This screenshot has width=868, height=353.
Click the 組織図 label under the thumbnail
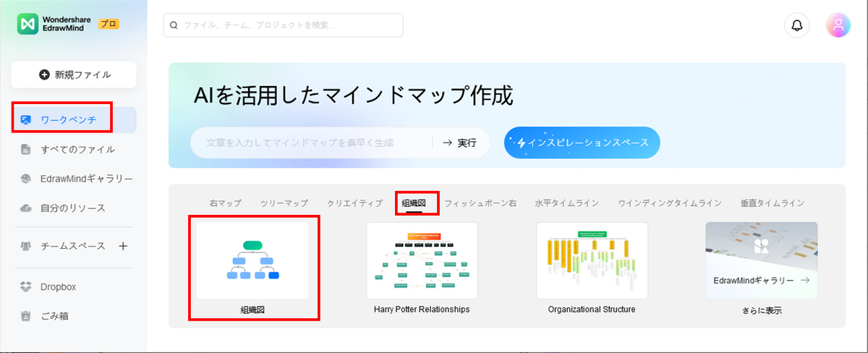click(x=253, y=310)
